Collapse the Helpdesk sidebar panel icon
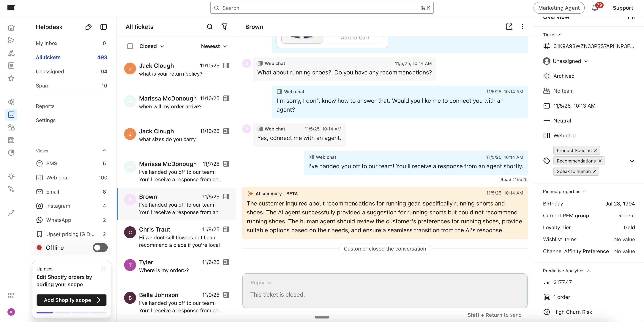 (103, 27)
